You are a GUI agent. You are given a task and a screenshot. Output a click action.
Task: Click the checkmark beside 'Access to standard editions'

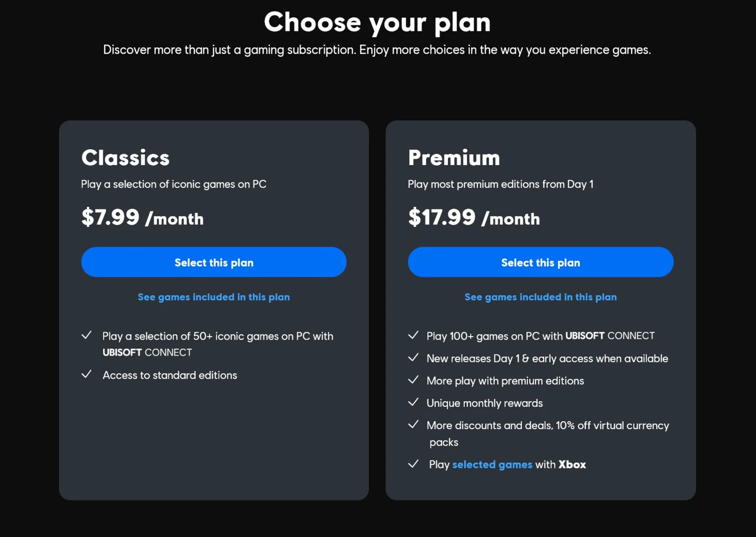[x=86, y=374]
